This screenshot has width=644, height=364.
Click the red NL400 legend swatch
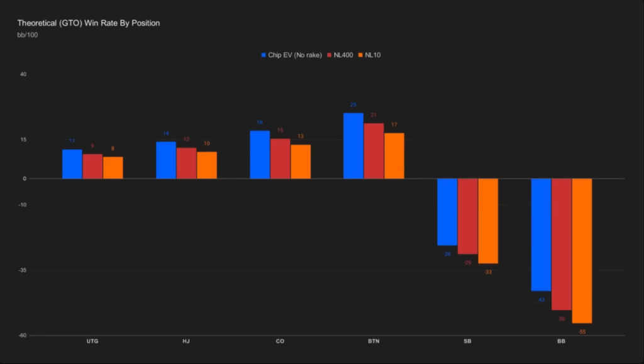pos(329,55)
